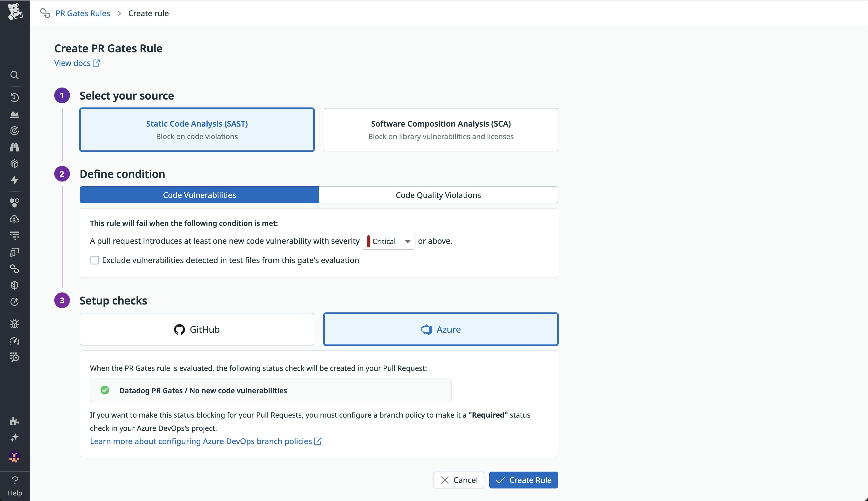Open the severity dropdown showing Critical

pos(388,241)
